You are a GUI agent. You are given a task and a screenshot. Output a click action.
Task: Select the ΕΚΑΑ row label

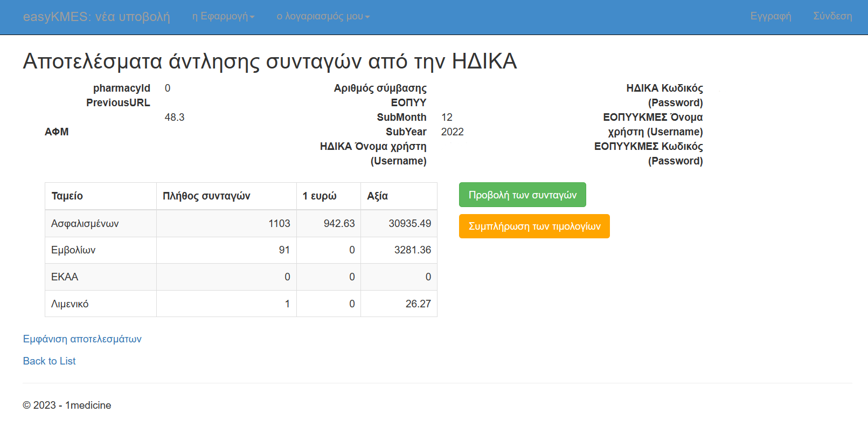(x=65, y=277)
